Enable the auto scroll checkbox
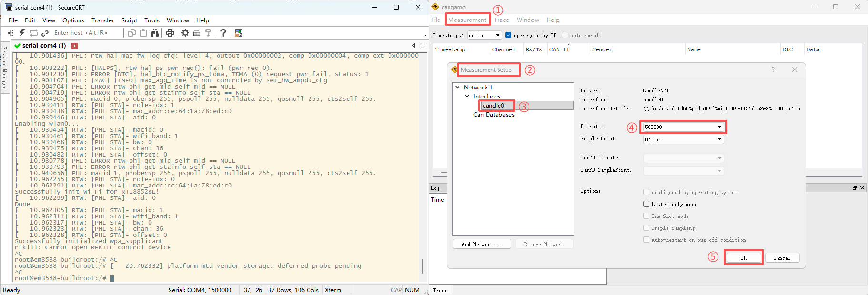Viewport: 868px width, 295px height. (x=565, y=35)
